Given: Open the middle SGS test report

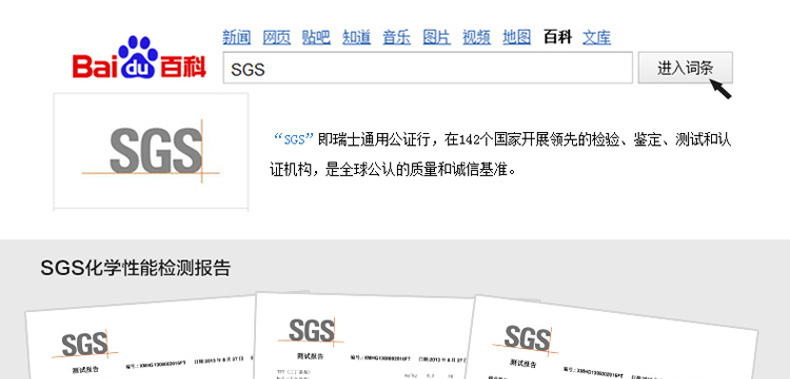Looking at the screenshot, I should click(365, 337).
